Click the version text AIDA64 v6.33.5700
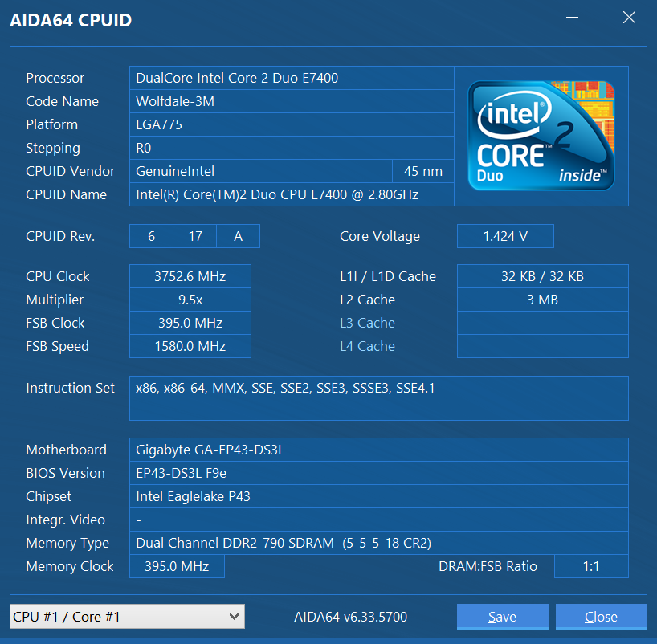The height and width of the screenshot is (644, 657). point(351,617)
